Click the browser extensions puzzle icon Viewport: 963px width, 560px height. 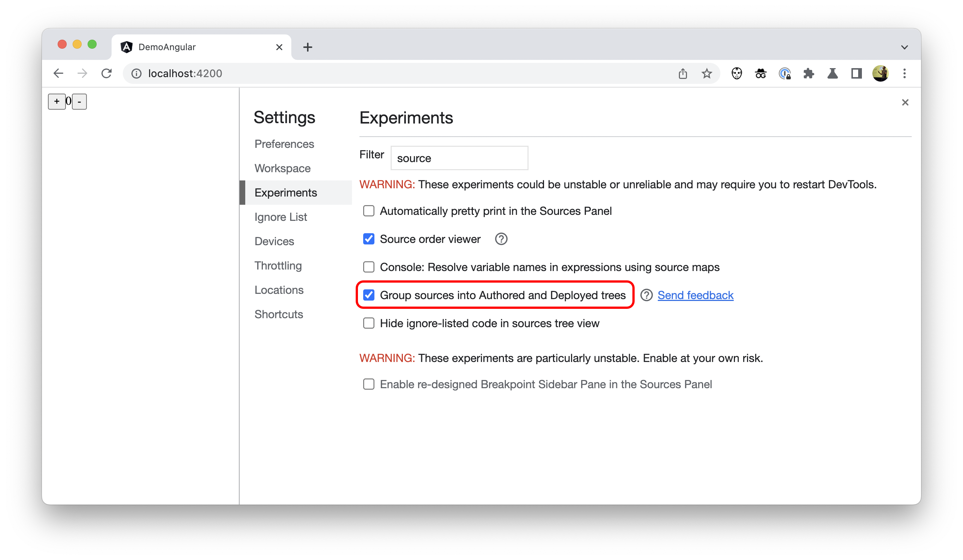point(808,73)
